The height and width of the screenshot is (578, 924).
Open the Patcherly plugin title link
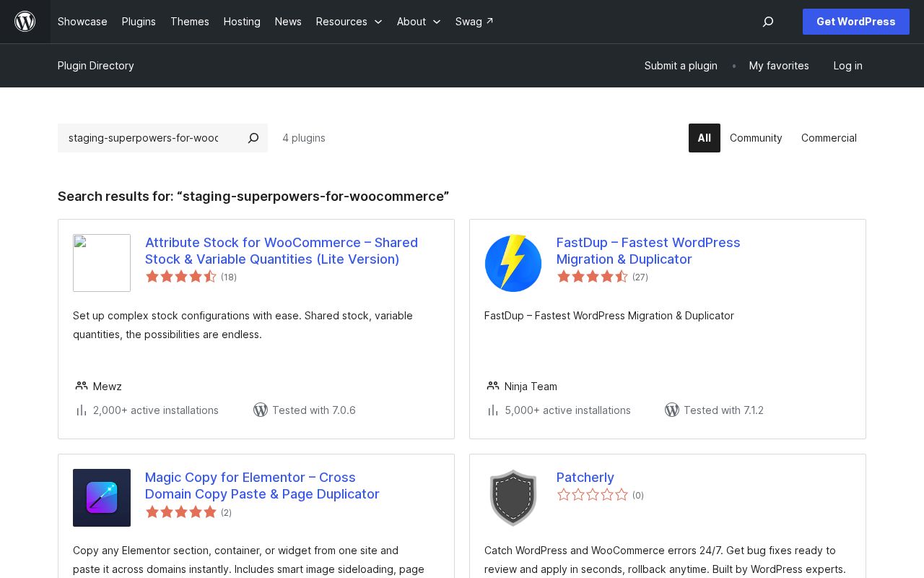[585, 478]
